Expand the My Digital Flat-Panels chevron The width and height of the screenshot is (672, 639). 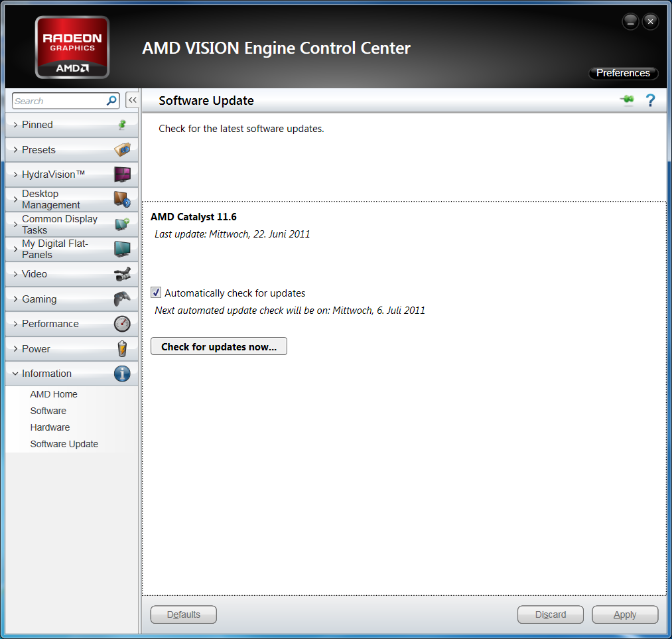15,249
